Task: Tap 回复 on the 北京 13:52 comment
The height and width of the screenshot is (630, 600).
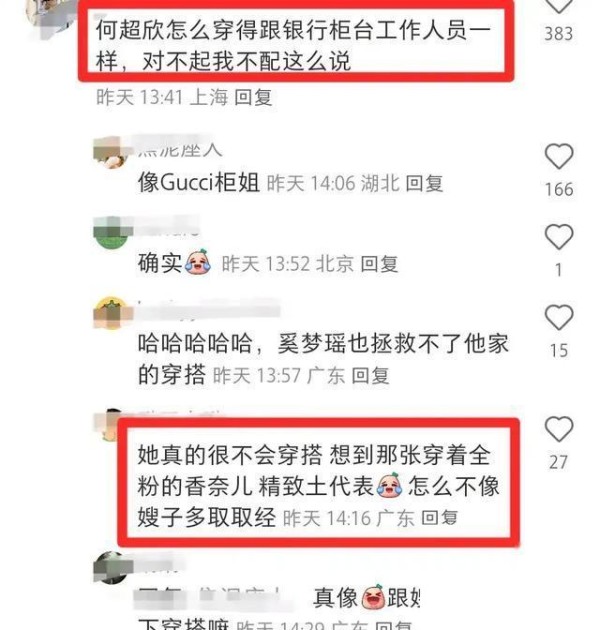Action: 379,264
